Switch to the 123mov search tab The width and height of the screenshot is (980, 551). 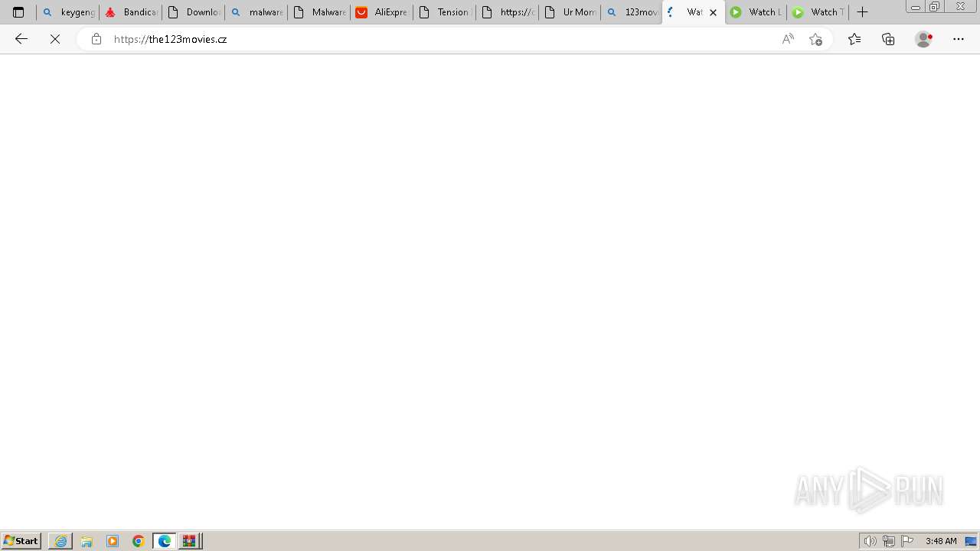632,12
